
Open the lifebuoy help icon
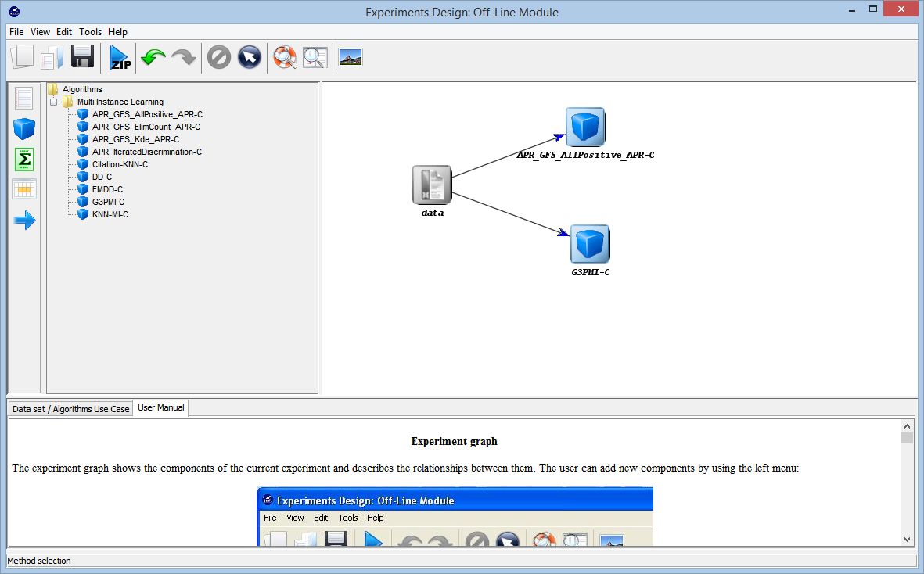coord(286,58)
